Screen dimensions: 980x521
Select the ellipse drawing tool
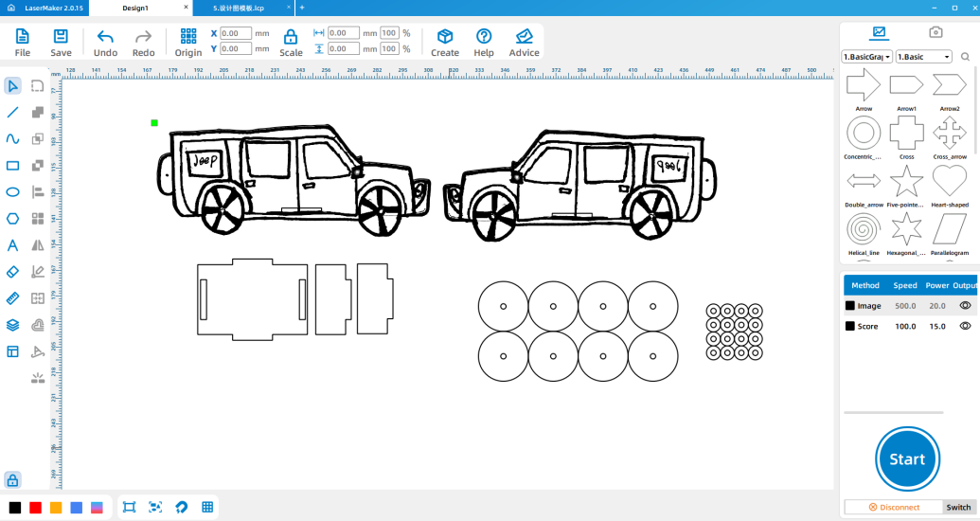12,192
